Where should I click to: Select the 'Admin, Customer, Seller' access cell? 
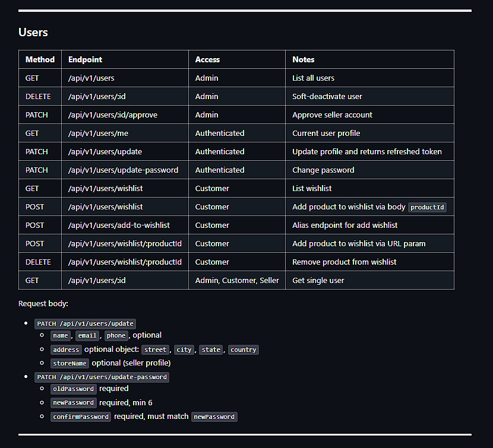coord(237,280)
